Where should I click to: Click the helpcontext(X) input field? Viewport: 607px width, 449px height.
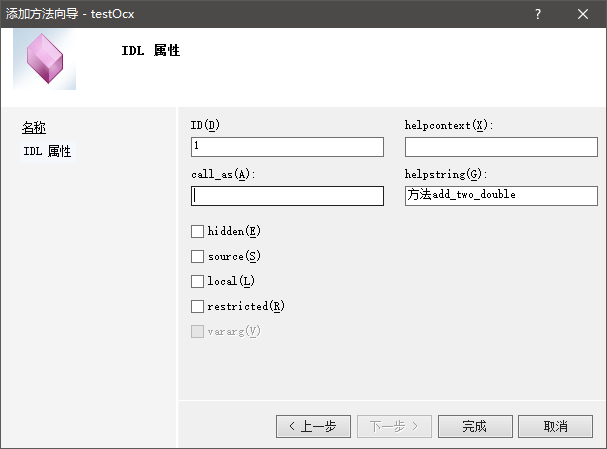(x=501, y=147)
